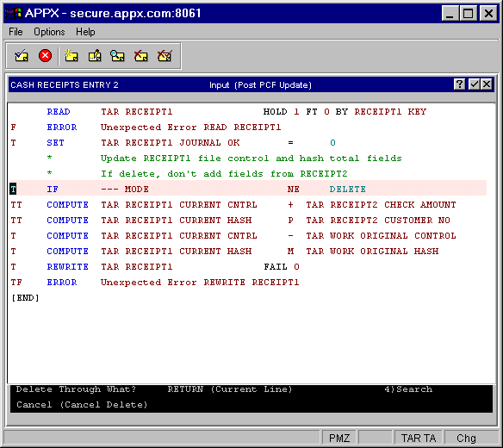Image resolution: width=503 pixels, height=448 pixels.
Task: Click the SET statement keyword
Action: pos(55,142)
